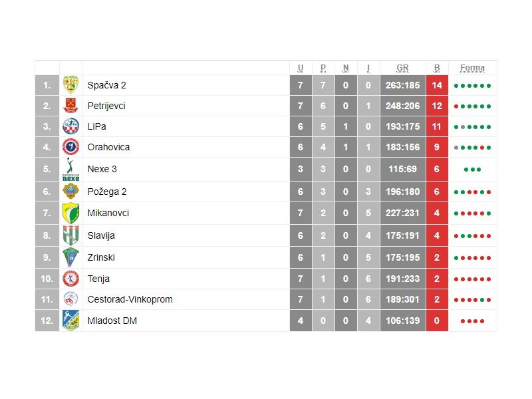The width and height of the screenshot is (532, 399).
Task: Click Spačva 2's red points cell showing 14
Action: click(437, 85)
